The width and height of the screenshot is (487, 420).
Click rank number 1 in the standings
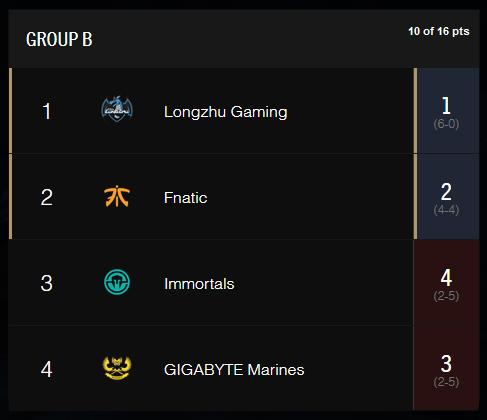(x=47, y=111)
